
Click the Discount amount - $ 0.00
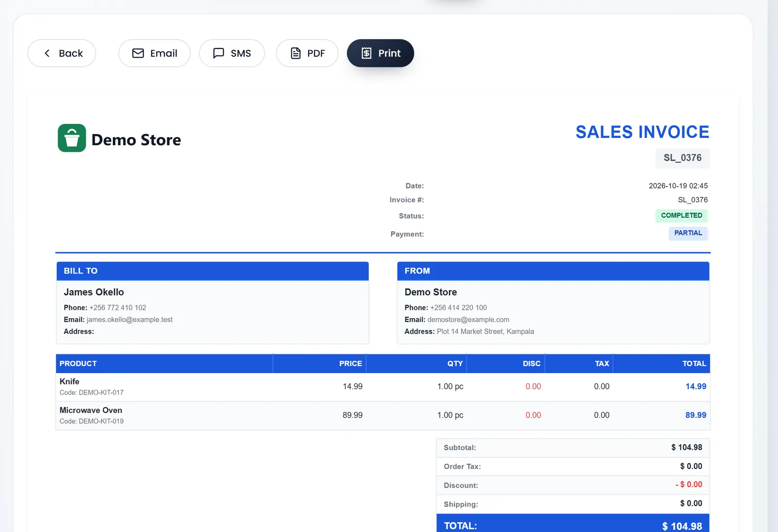689,484
